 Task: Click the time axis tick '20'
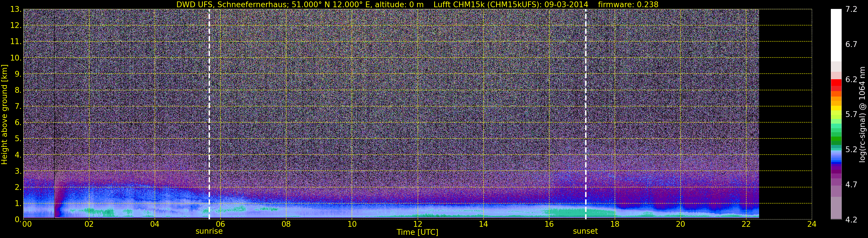coord(680,224)
